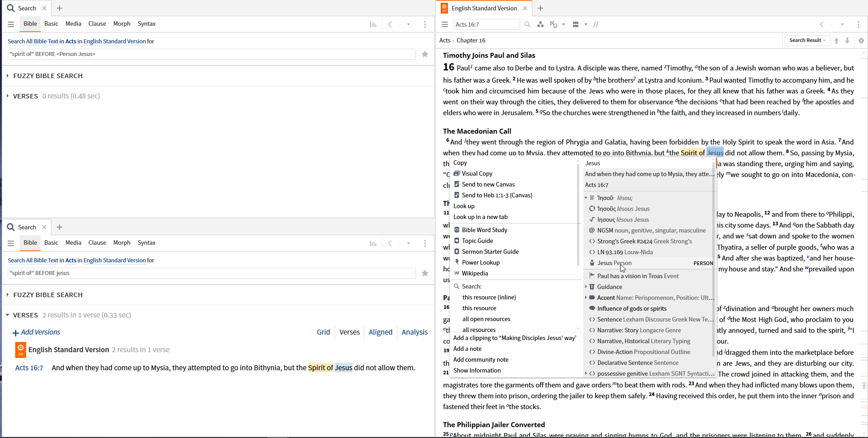Open the hamburger menu in upper Search panel
The width and height of the screenshot is (868, 438).
(11, 24)
